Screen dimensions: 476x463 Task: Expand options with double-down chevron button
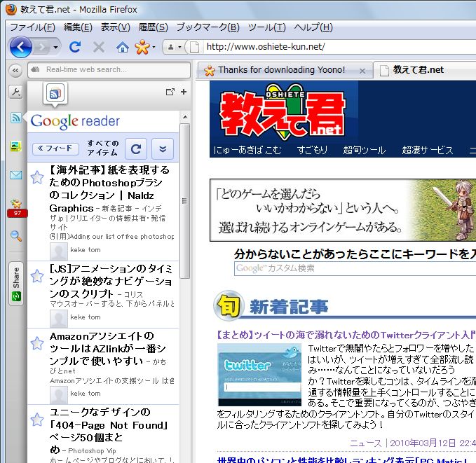[163, 149]
